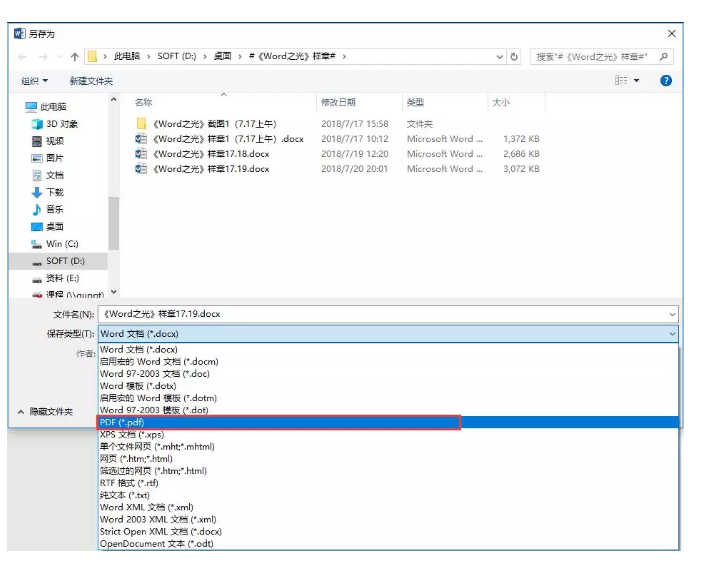This screenshot has height=572, width=706.
Task: Click navigation pane scroll up arrow
Action: (x=113, y=100)
